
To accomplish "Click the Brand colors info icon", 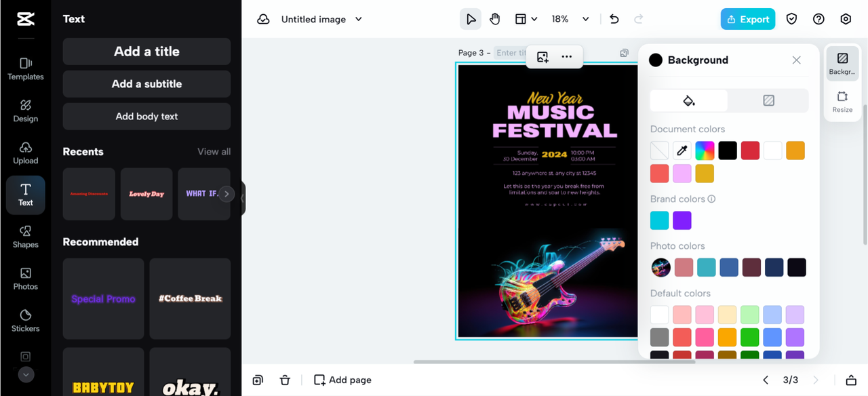I will (711, 199).
